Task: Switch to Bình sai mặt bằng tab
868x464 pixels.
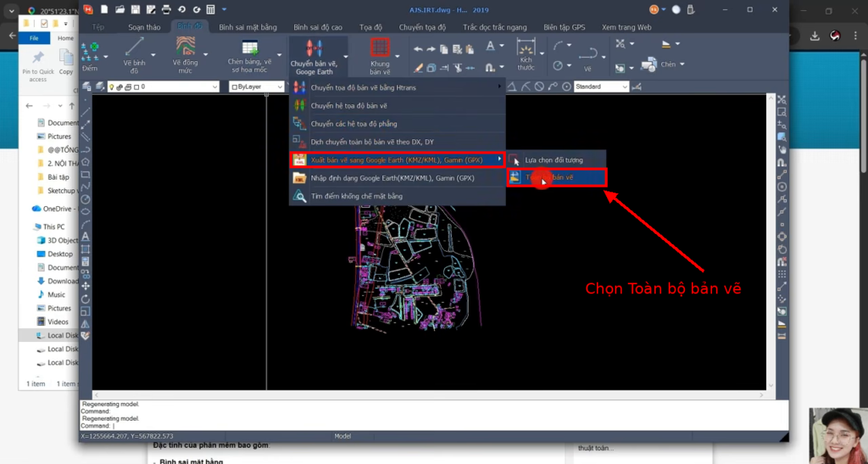Action: 248,27
